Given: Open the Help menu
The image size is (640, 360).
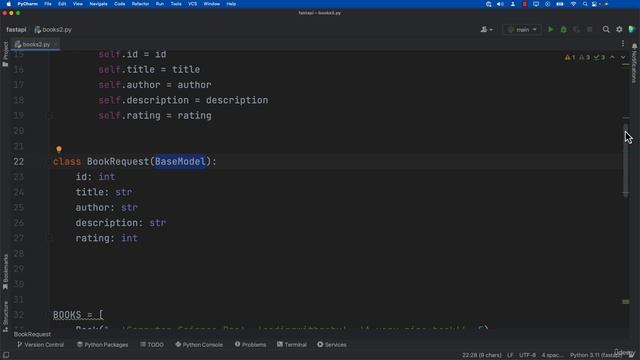Looking at the screenshot, I should click(x=231, y=4).
